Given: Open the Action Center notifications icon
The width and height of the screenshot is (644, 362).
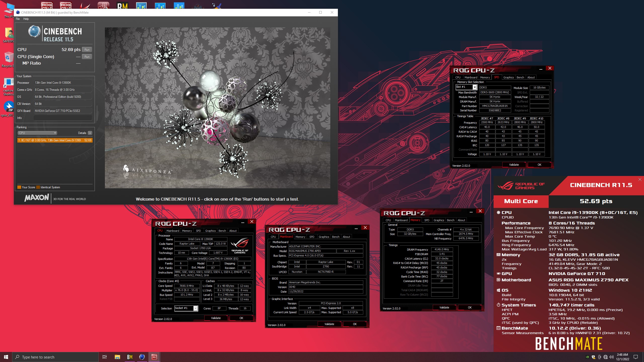Looking at the screenshot, I should (636, 357).
